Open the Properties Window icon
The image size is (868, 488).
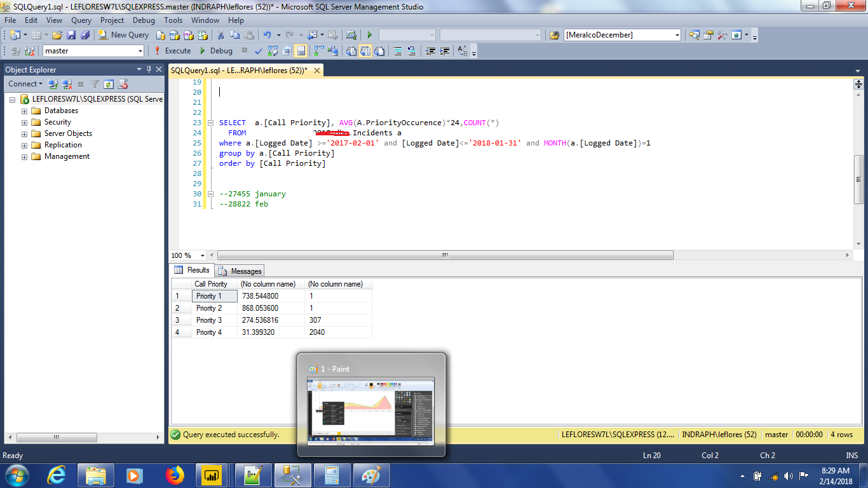click(708, 35)
